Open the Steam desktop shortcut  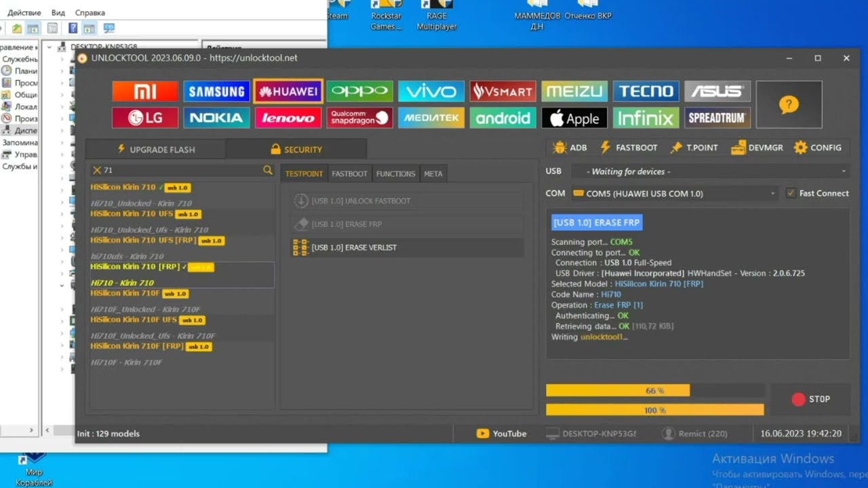[x=336, y=11]
